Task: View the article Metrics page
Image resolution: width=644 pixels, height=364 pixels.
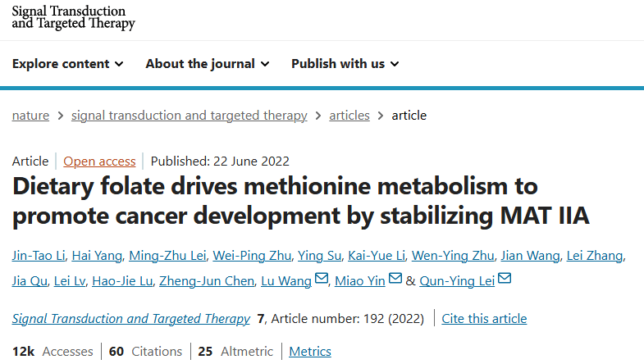Action: [x=310, y=352]
